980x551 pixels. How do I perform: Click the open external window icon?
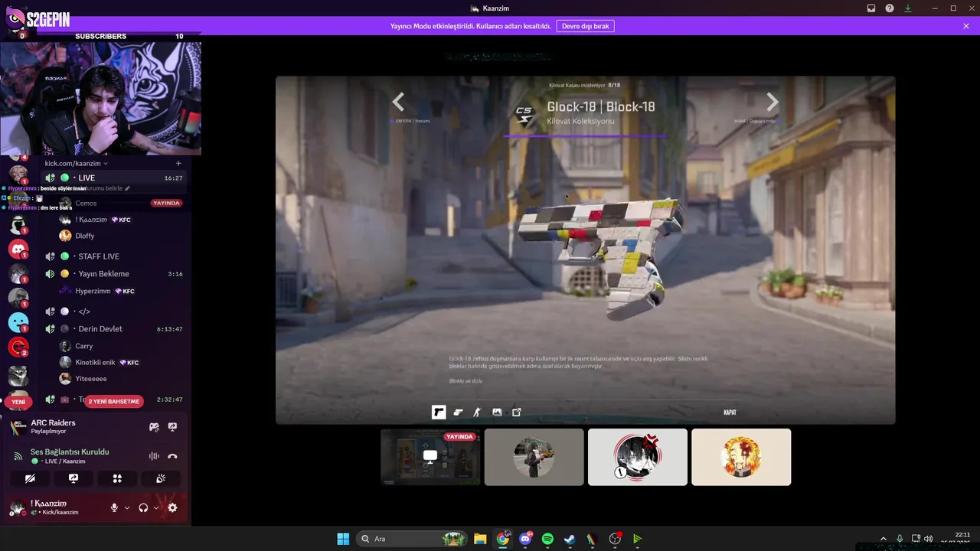(517, 412)
